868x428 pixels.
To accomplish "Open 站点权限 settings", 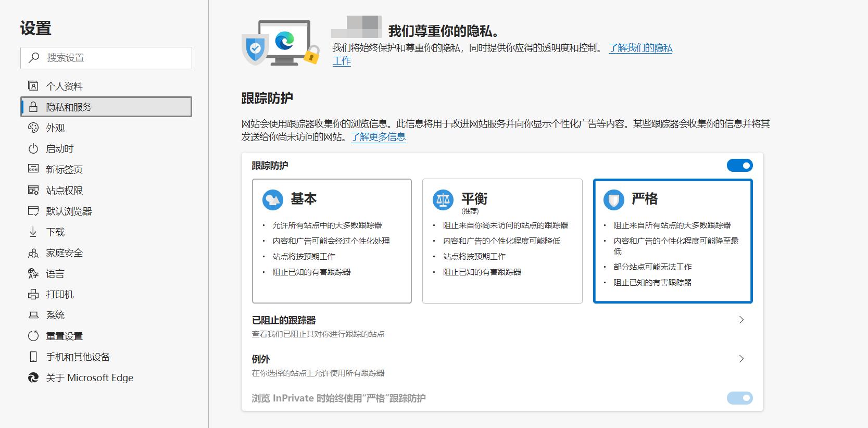I will tap(106, 190).
